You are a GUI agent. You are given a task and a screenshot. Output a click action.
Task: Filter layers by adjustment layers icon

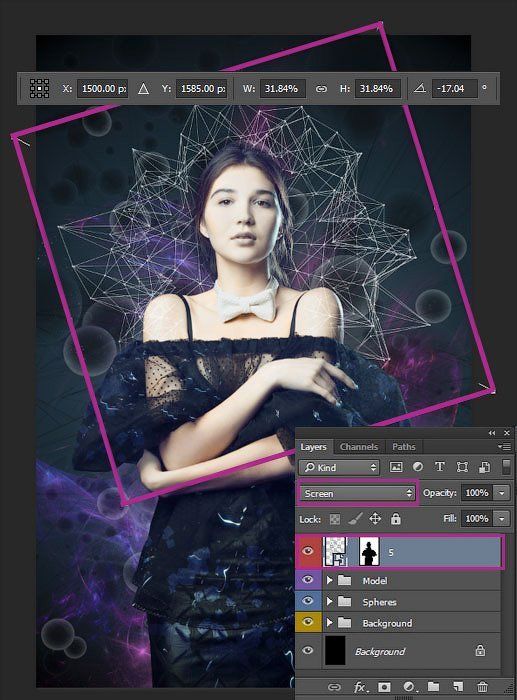[418, 467]
